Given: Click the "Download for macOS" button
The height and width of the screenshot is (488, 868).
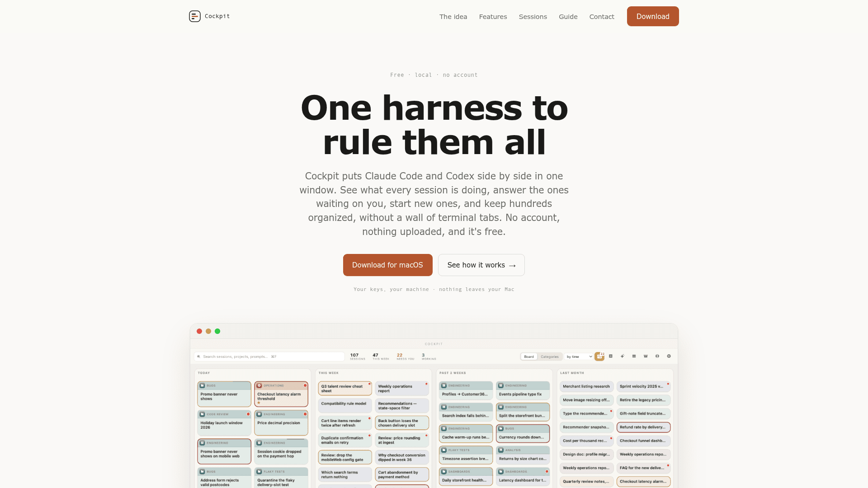Looking at the screenshot, I should point(387,265).
